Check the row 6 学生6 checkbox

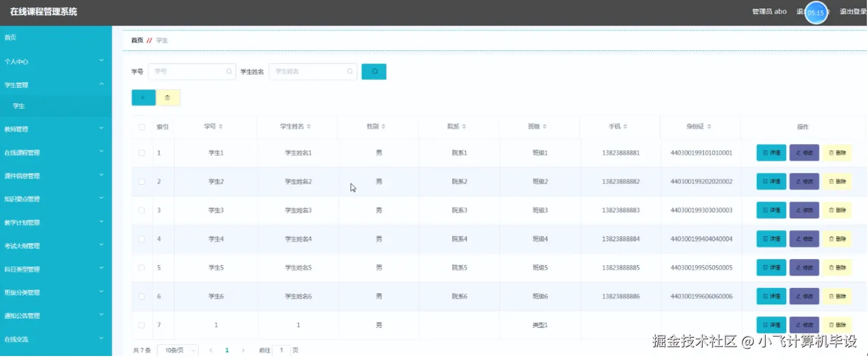pos(142,297)
